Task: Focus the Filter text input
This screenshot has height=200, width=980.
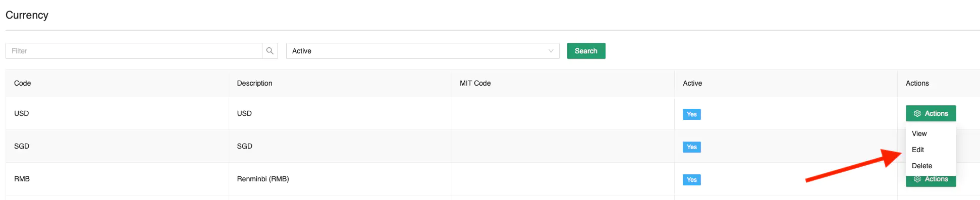Action: pyautogui.click(x=134, y=51)
